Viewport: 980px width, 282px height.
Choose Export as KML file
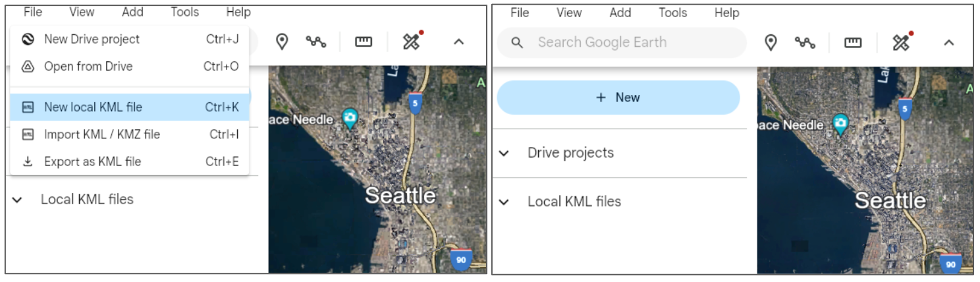(x=130, y=161)
